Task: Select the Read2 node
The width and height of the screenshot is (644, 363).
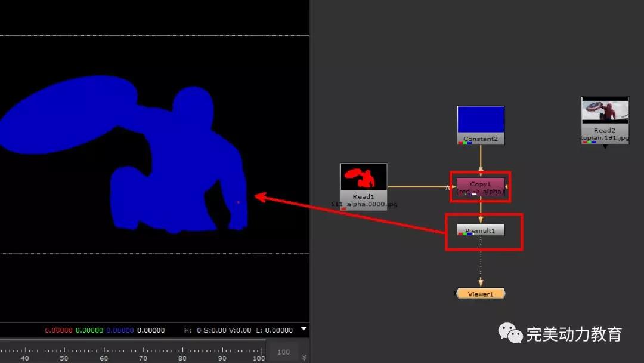Action: (x=605, y=120)
